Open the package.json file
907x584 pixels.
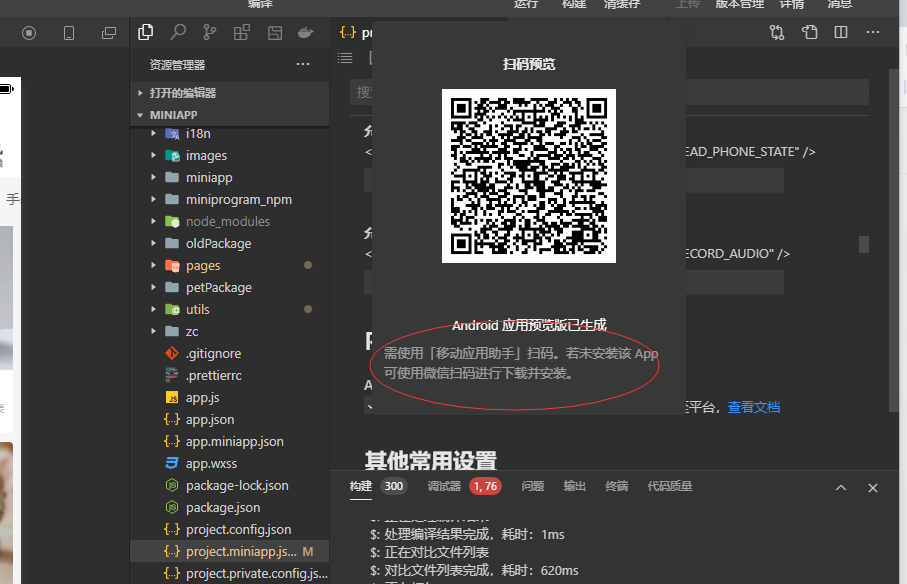(230, 507)
